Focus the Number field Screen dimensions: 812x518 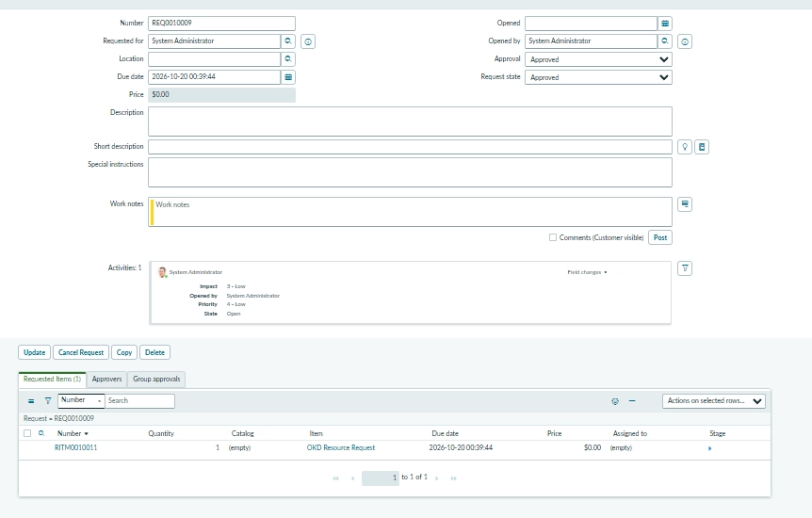point(221,24)
